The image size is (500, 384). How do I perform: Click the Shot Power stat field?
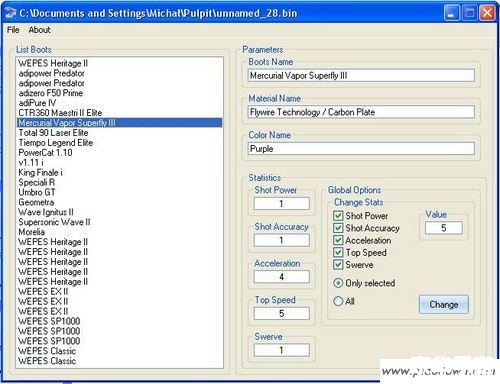pos(282,204)
